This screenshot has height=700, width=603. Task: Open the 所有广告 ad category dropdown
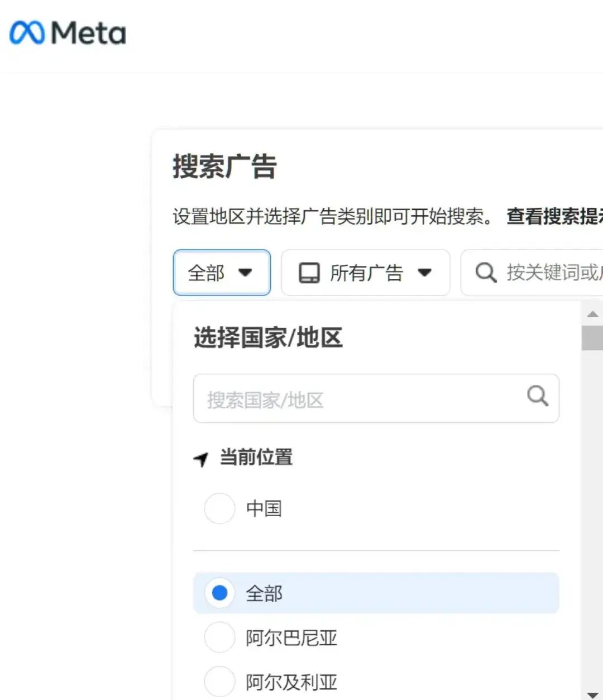click(x=366, y=273)
